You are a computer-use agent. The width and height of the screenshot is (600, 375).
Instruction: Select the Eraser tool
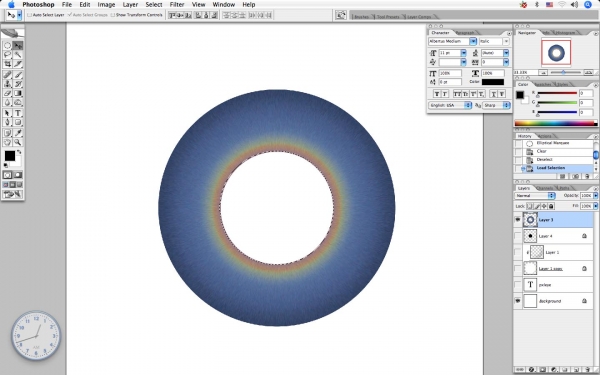tap(7, 93)
